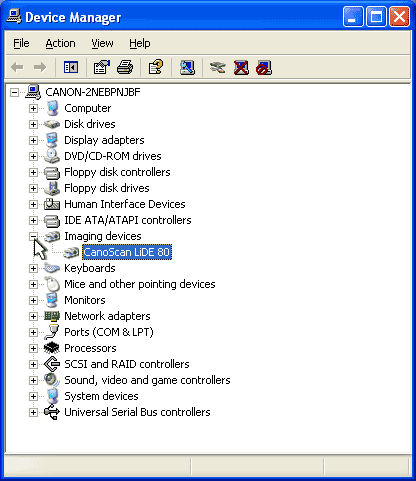Click the Network adapters card icon
This screenshot has width=416, height=481.
(52, 316)
